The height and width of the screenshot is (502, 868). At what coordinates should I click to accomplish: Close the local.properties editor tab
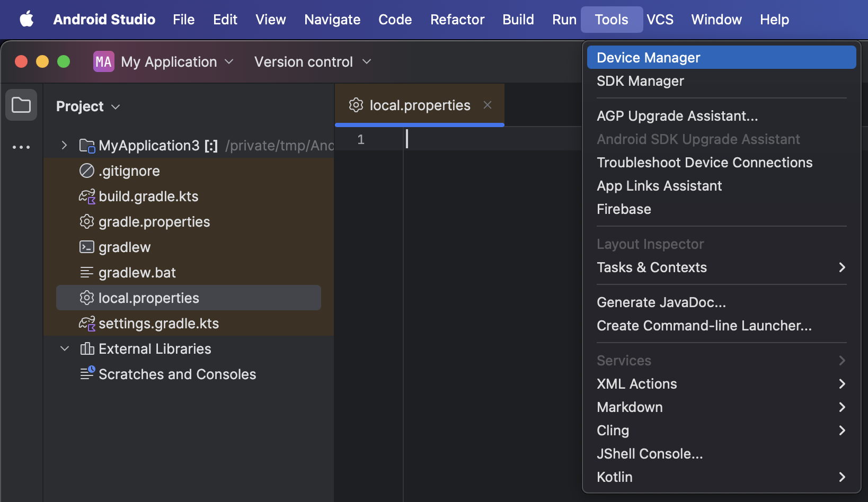488,105
